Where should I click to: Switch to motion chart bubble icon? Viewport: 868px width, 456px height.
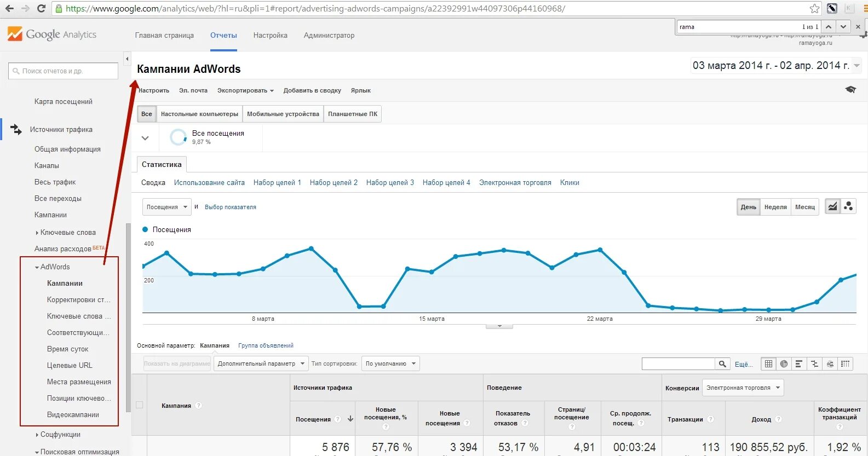coord(848,206)
